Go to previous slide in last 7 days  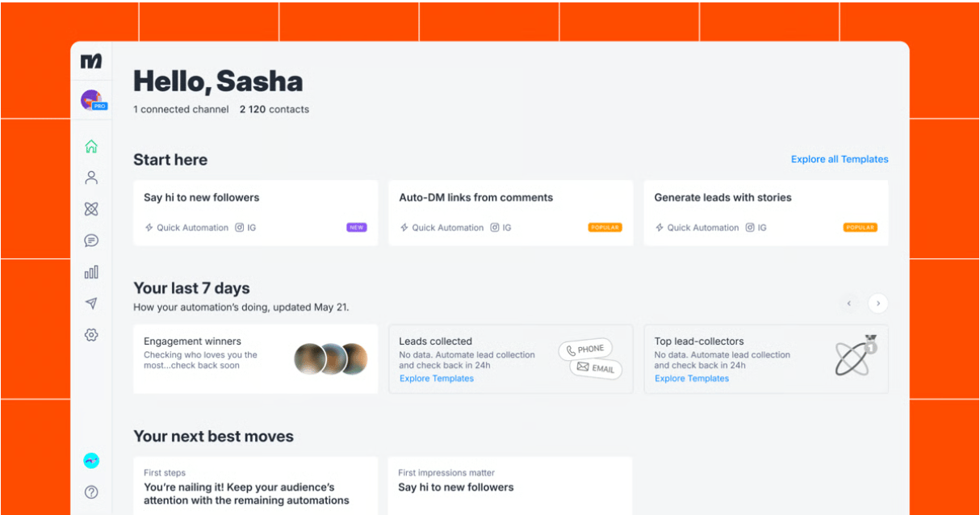[x=848, y=304]
